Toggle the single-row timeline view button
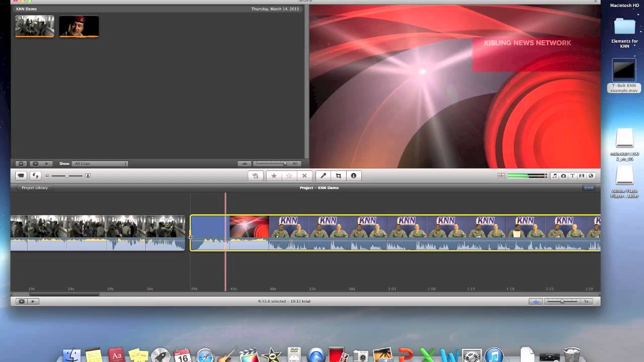 589,188
